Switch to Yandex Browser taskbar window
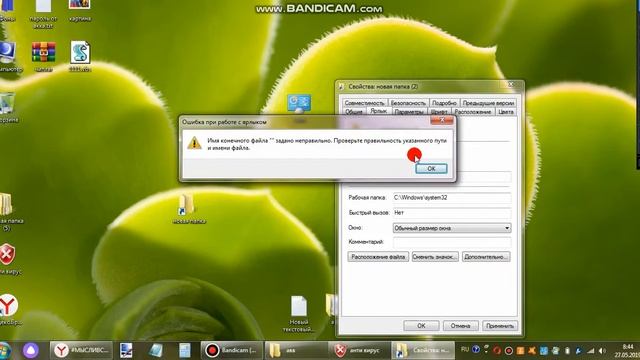The width and height of the screenshot is (640, 360). pos(81,350)
